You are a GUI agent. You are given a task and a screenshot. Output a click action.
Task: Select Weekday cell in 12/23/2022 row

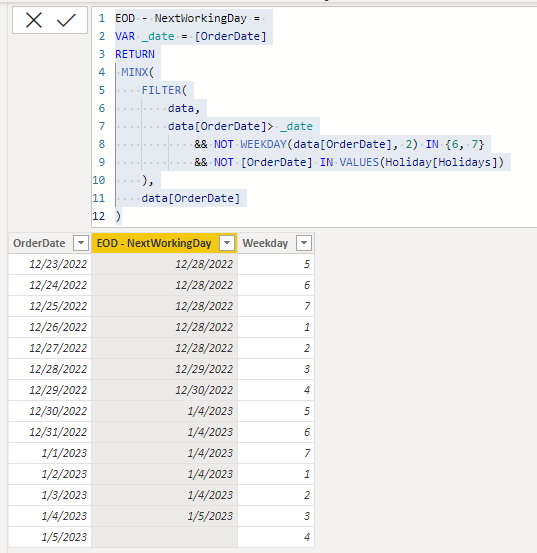pos(276,264)
